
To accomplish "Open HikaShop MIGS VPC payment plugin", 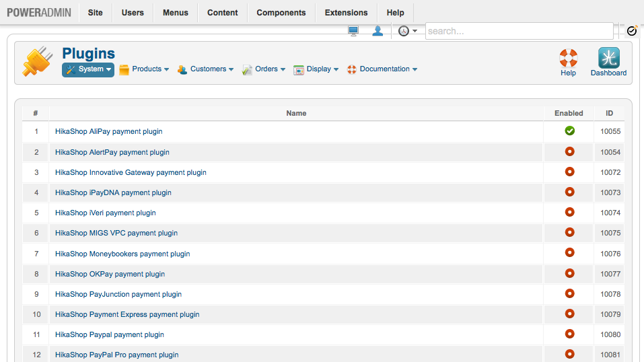I will click(116, 233).
